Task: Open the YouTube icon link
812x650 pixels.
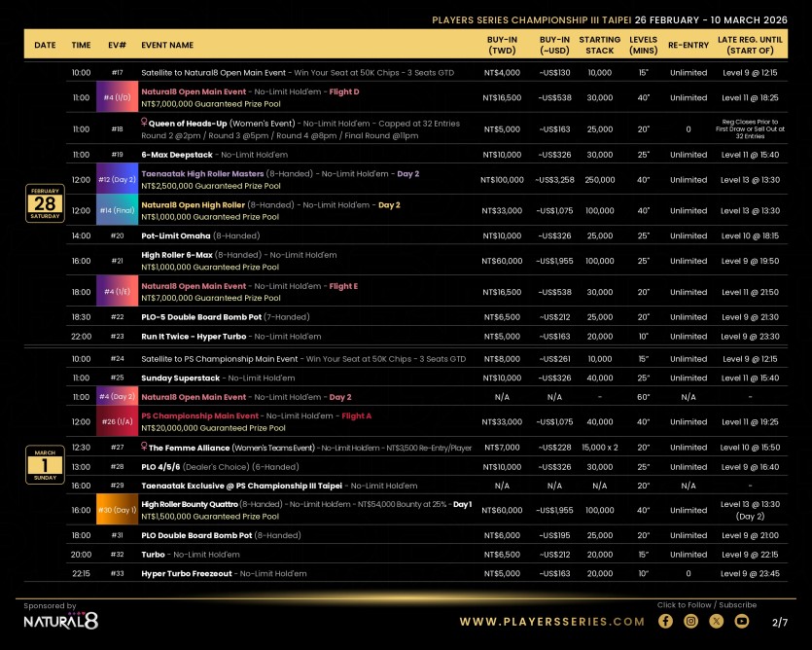Action: point(742,621)
